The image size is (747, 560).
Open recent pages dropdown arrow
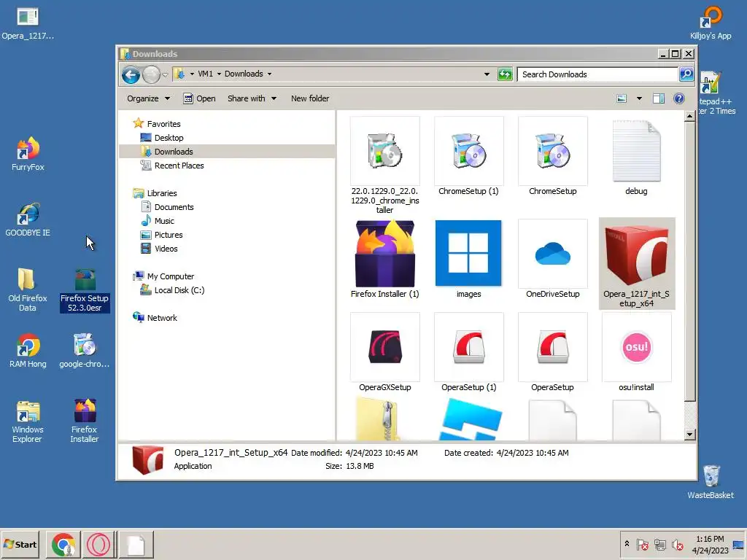[x=166, y=75]
